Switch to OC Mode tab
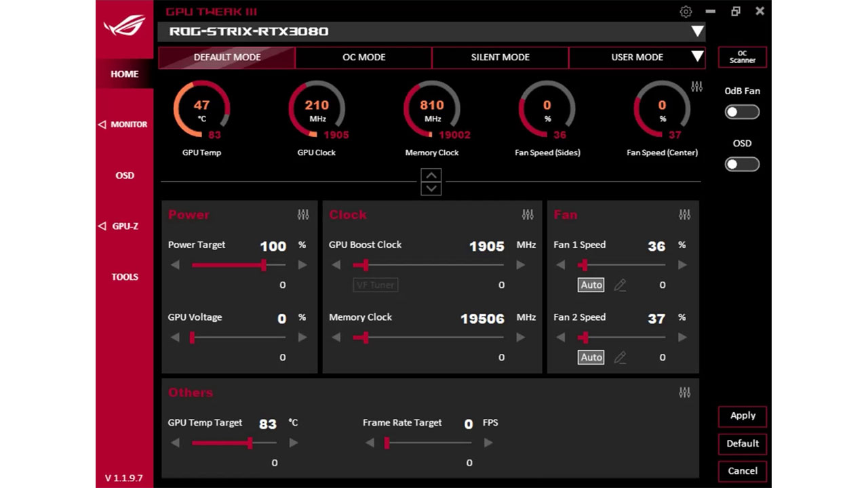Screen dimensions: 868x488 coord(364,58)
